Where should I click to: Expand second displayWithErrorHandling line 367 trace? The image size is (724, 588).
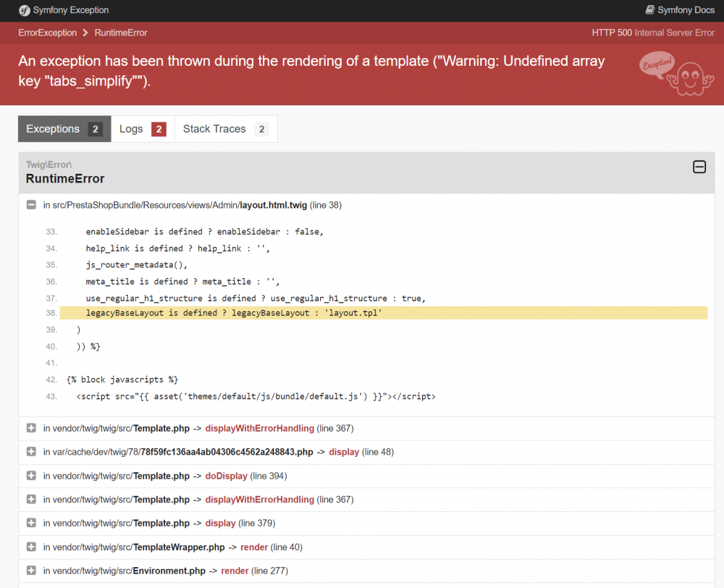point(31,500)
